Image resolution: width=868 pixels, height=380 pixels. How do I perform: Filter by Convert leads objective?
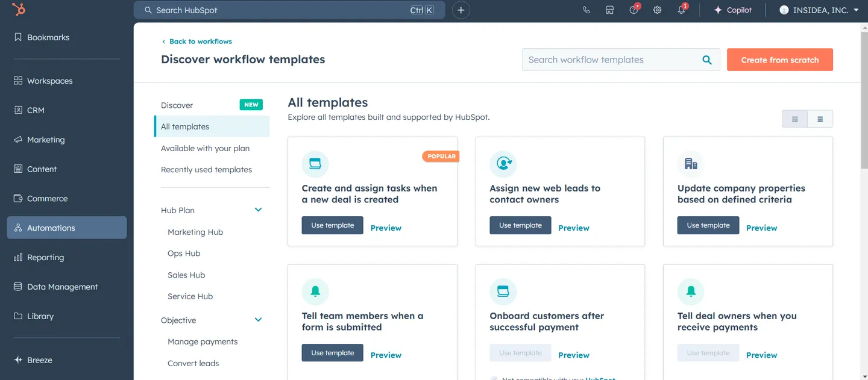pyautogui.click(x=193, y=363)
